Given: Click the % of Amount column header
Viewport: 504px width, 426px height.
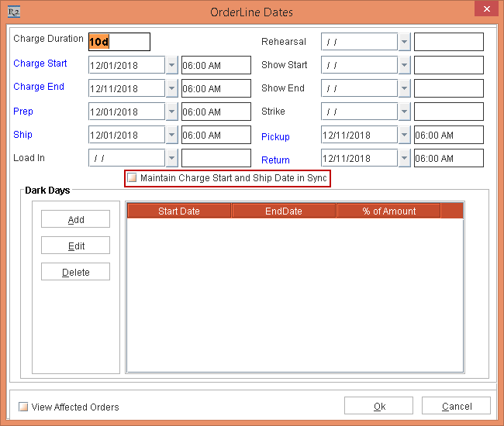Looking at the screenshot, I should coord(388,211).
